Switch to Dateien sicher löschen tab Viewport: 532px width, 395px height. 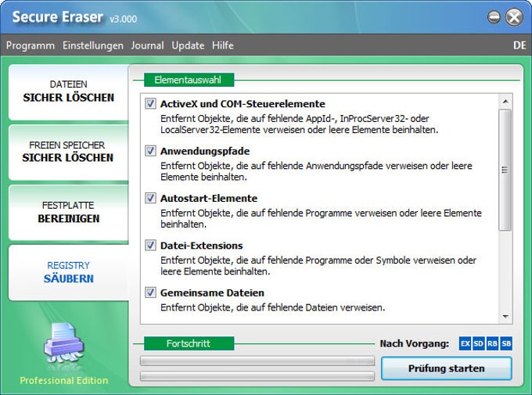click(x=68, y=92)
